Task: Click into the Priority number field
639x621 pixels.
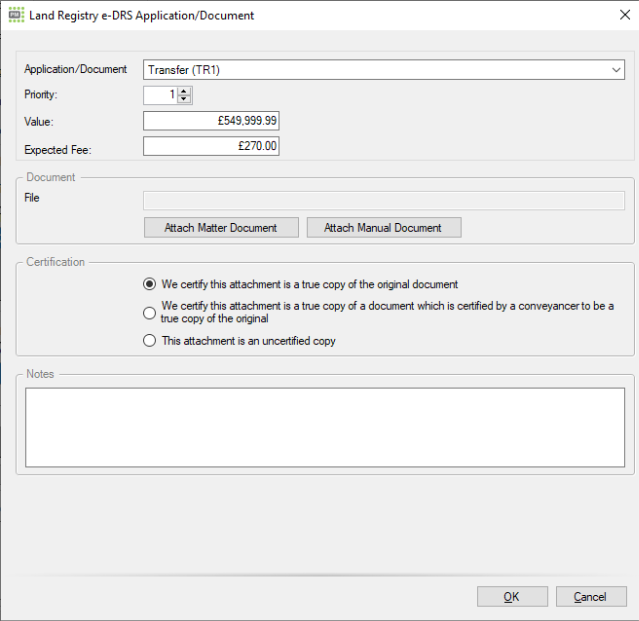Action: point(161,95)
